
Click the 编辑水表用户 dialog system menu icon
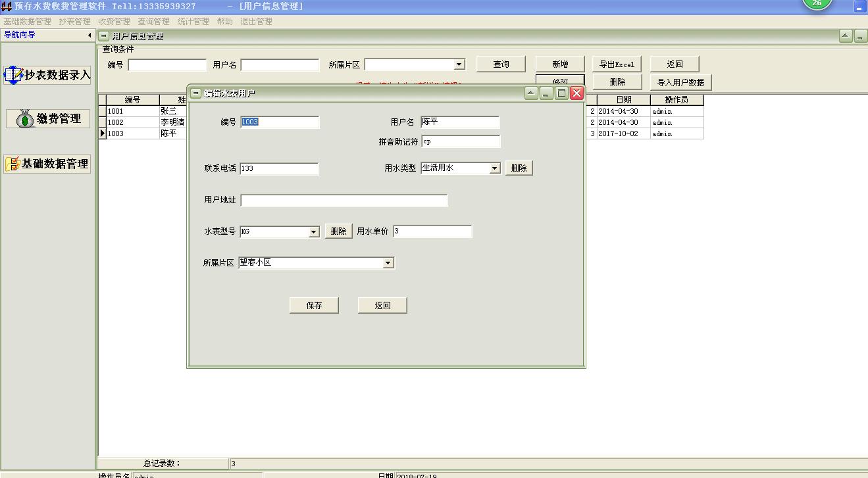click(195, 93)
